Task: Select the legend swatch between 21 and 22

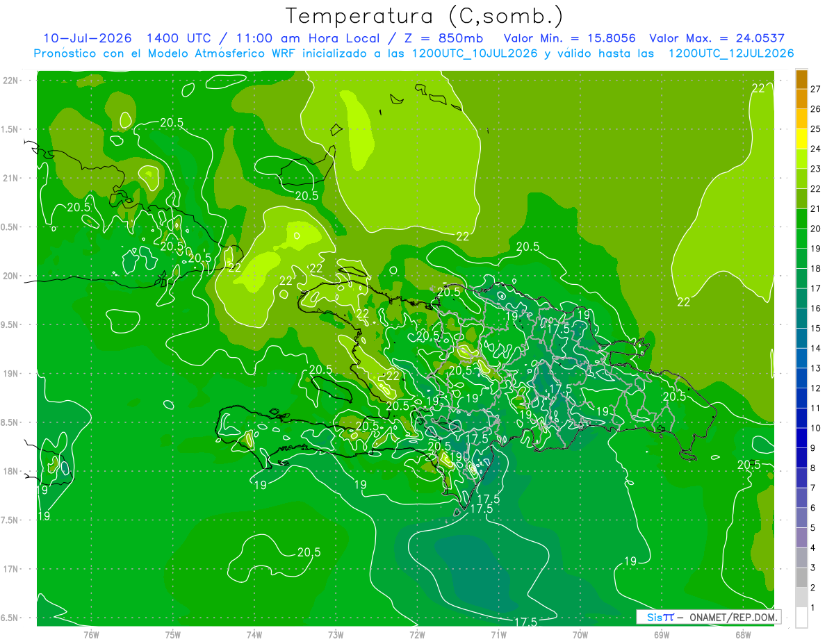Action: click(x=801, y=199)
